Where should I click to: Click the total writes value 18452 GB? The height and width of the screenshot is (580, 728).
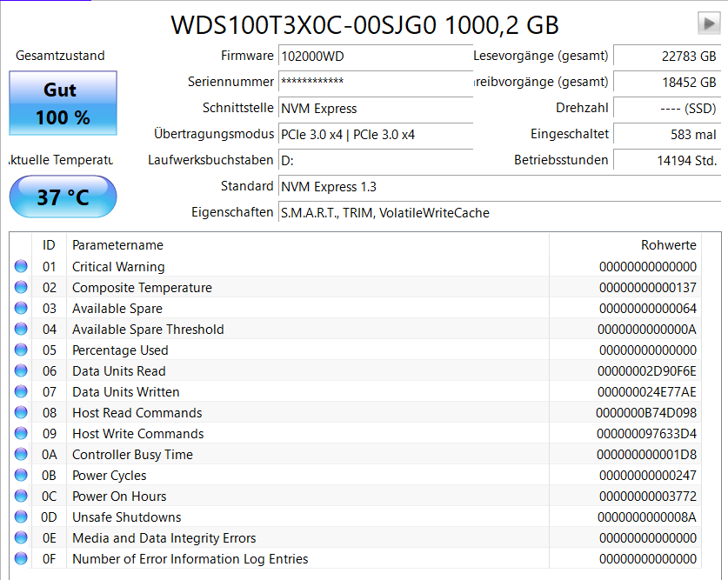point(667,82)
